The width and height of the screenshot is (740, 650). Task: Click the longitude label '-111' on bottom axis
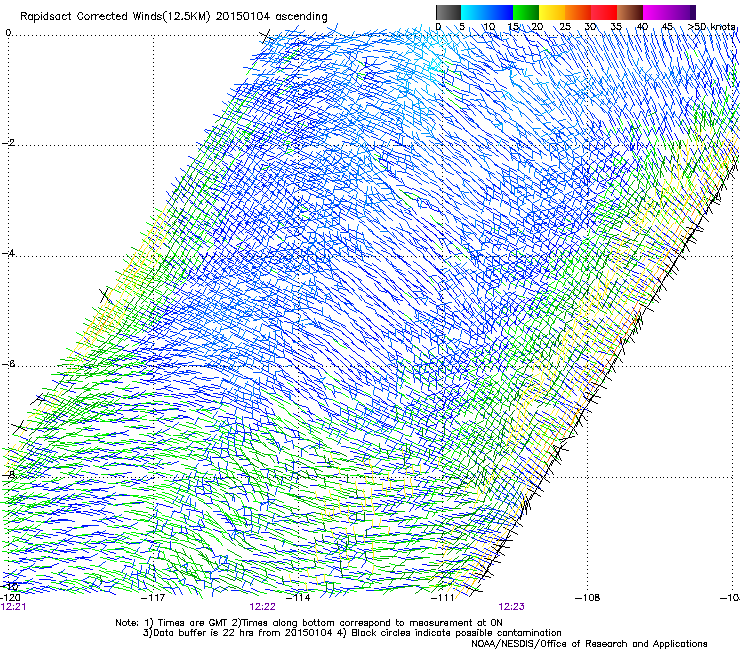coord(443,598)
